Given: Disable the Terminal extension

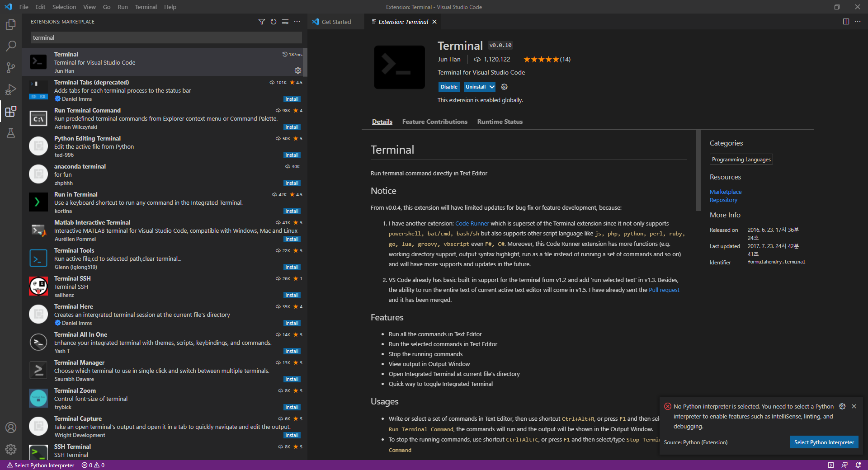Looking at the screenshot, I should [449, 87].
